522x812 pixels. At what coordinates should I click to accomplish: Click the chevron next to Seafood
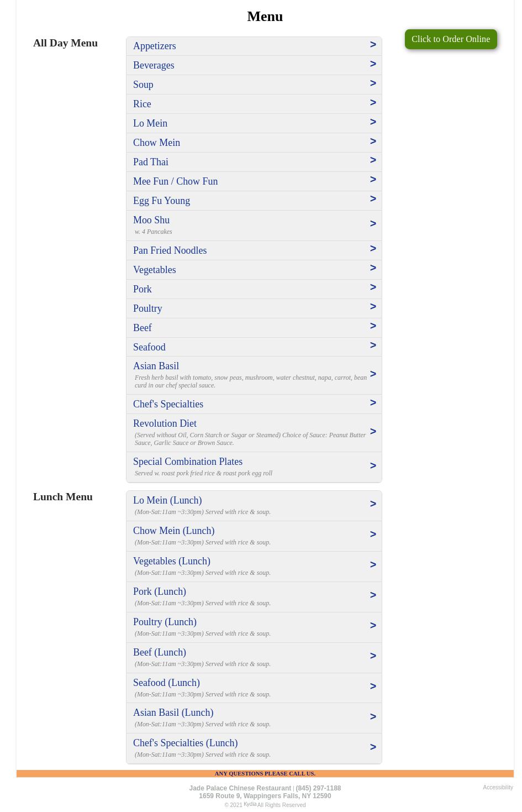click(x=373, y=345)
